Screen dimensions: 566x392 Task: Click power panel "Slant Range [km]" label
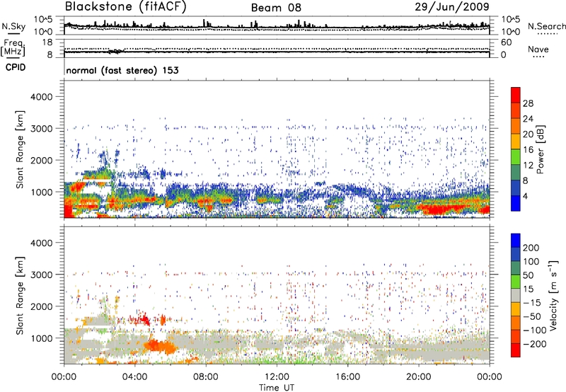point(20,149)
